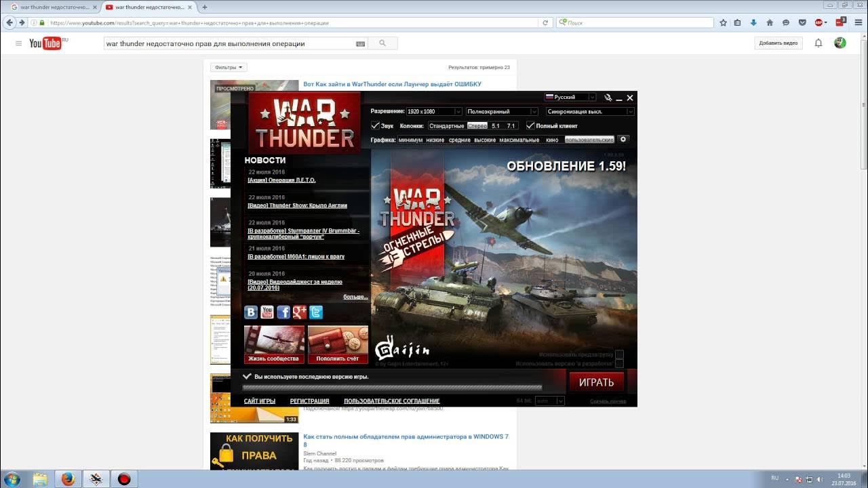The width and height of the screenshot is (868, 488).
Task: Open Pocket icon in Firefox toolbar
Action: (802, 22)
